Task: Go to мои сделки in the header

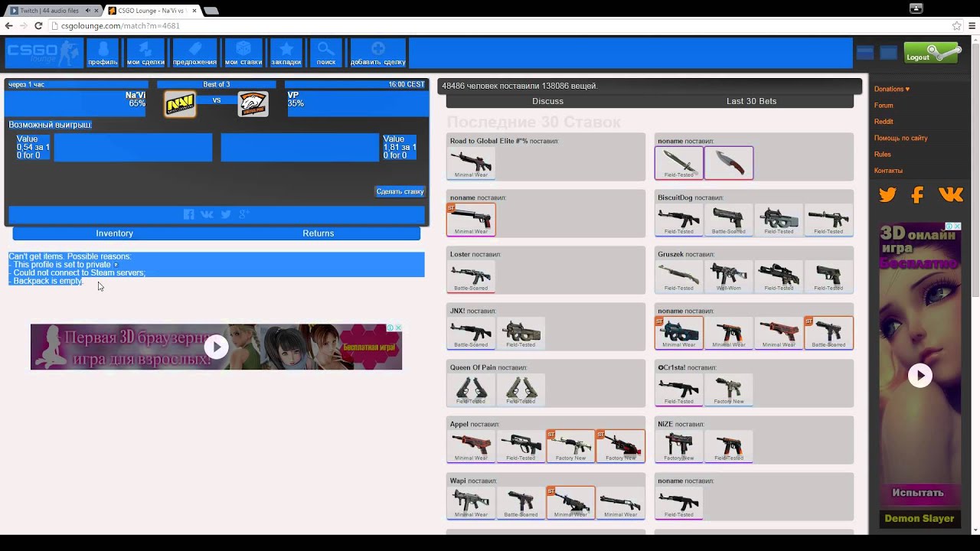Action: pyautogui.click(x=145, y=52)
